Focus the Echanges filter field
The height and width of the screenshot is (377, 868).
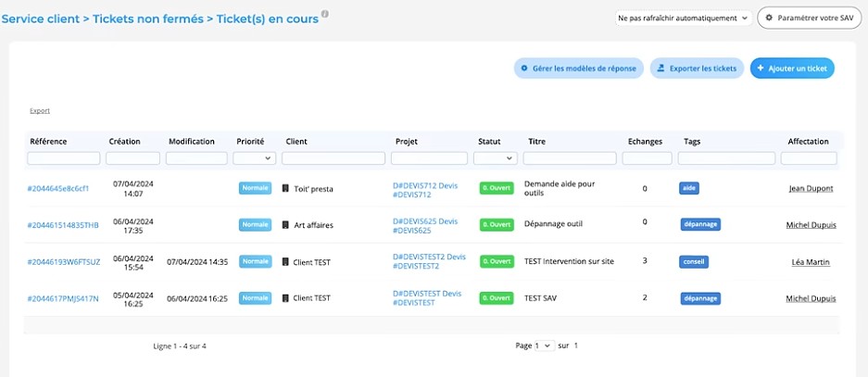coord(648,158)
